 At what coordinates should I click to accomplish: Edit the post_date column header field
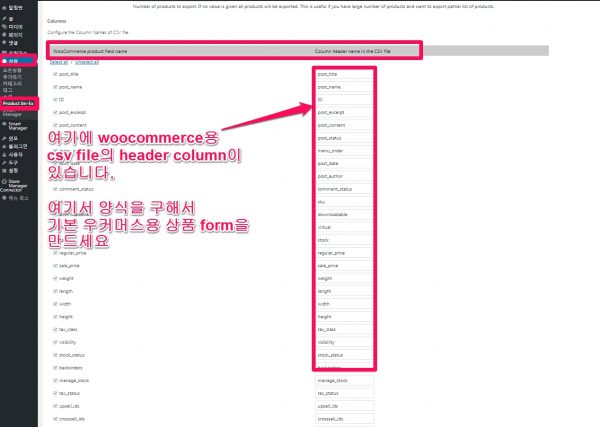click(x=345, y=163)
